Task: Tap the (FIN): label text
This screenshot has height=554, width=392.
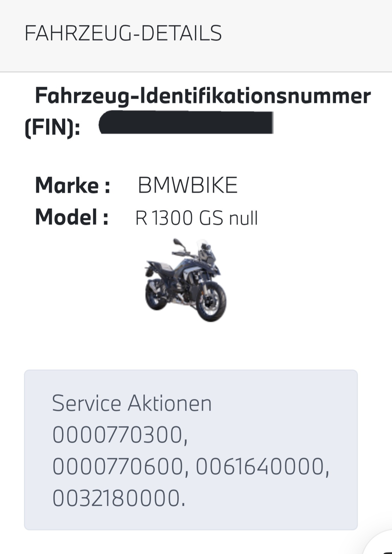Action: coord(53,127)
